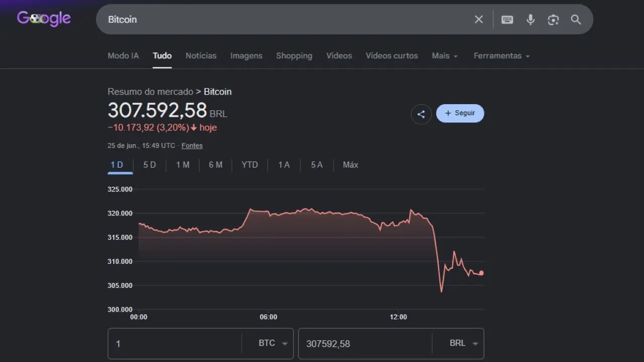Open the BTC currency dropdown
Image resolution: width=644 pixels, height=362 pixels.
coord(273,343)
